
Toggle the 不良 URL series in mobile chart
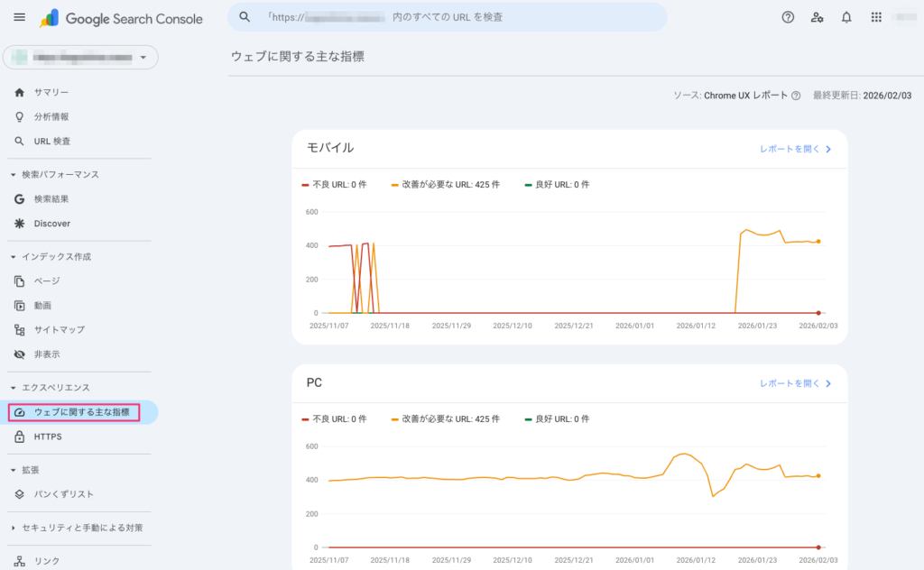point(340,184)
